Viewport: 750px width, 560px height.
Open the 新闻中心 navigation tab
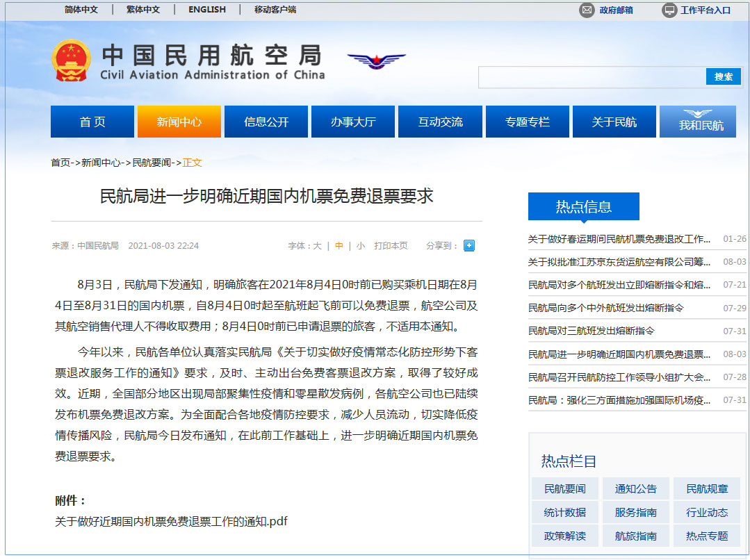tap(179, 122)
